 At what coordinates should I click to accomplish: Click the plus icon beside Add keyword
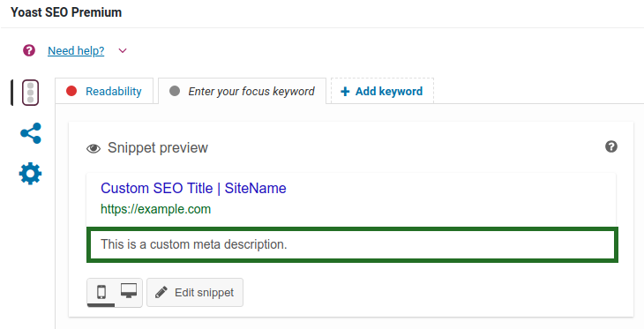click(x=345, y=92)
